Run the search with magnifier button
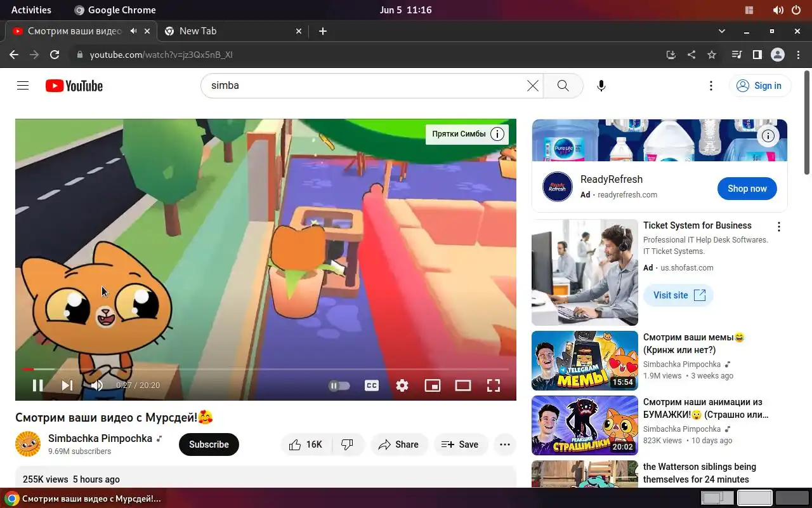The image size is (812, 508). [x=563, y=86]
